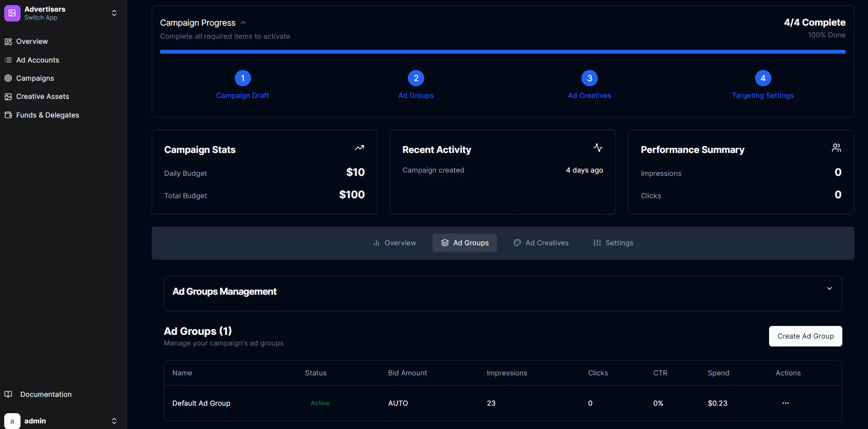This screenshot has width=868, height=429.
Task: Select the Ad Groups tab
Action: point(465,243)
